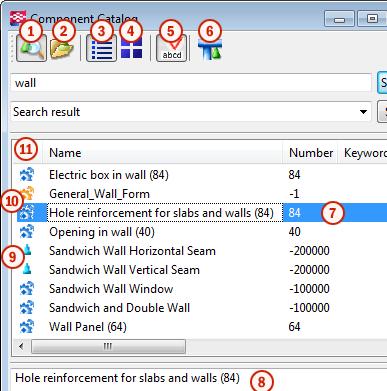387x391 pixels.
Task: Click the search view magnifier toolbar icon
Action: click(x=31, y=48)
